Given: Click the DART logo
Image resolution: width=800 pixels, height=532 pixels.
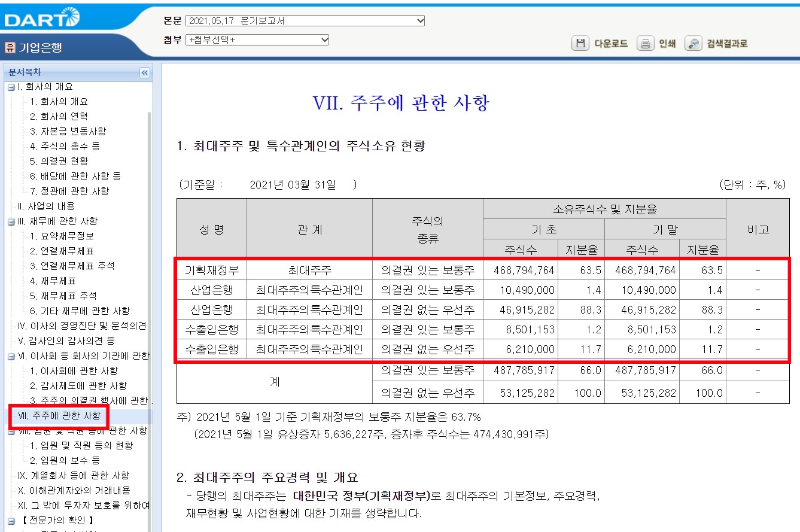Looking at the screenshot, I should pos(42,19).
